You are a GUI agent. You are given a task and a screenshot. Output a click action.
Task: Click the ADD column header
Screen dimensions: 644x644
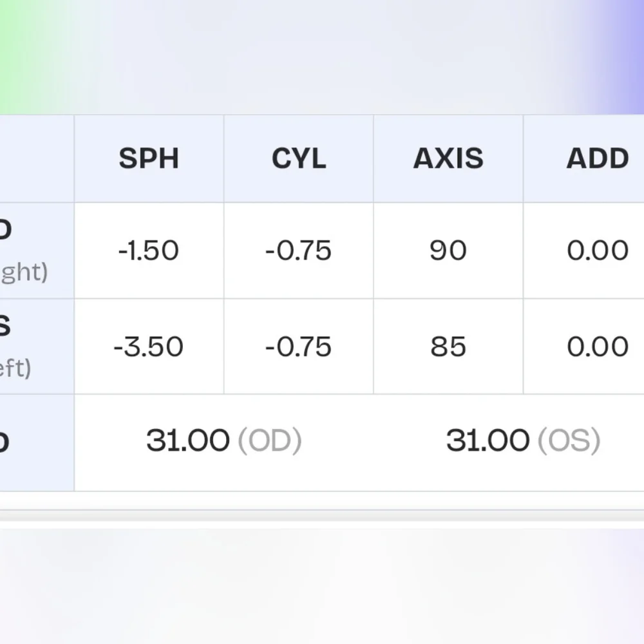(598, 158)
